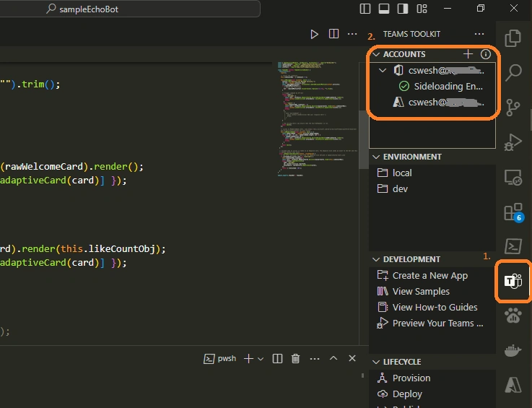Click Provision in Lifecycle
The width and height of the screenshot is (532, 408).
432,378
